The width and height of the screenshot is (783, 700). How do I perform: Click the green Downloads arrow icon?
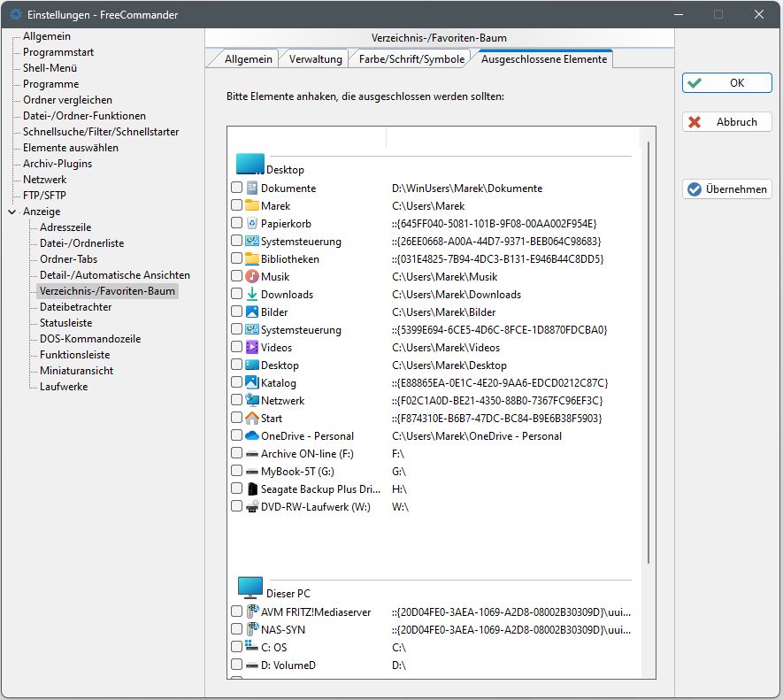252,294
